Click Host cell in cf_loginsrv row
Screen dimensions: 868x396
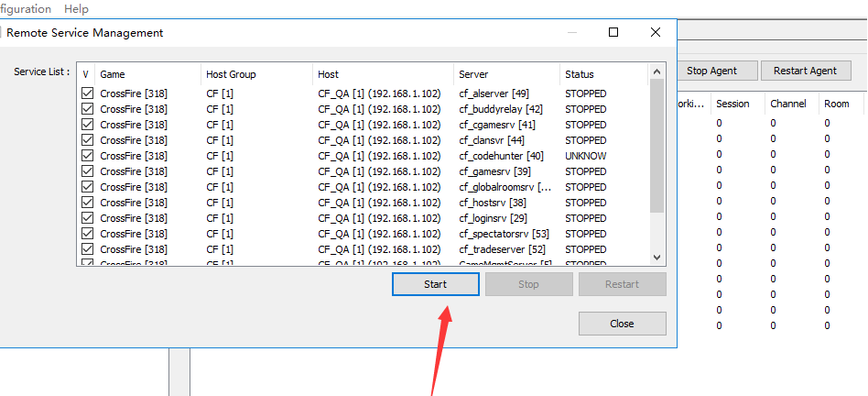379,217
